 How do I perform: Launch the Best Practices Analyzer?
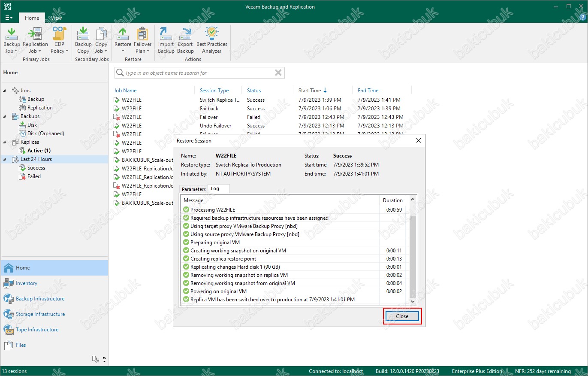click(x=212, y=40)
